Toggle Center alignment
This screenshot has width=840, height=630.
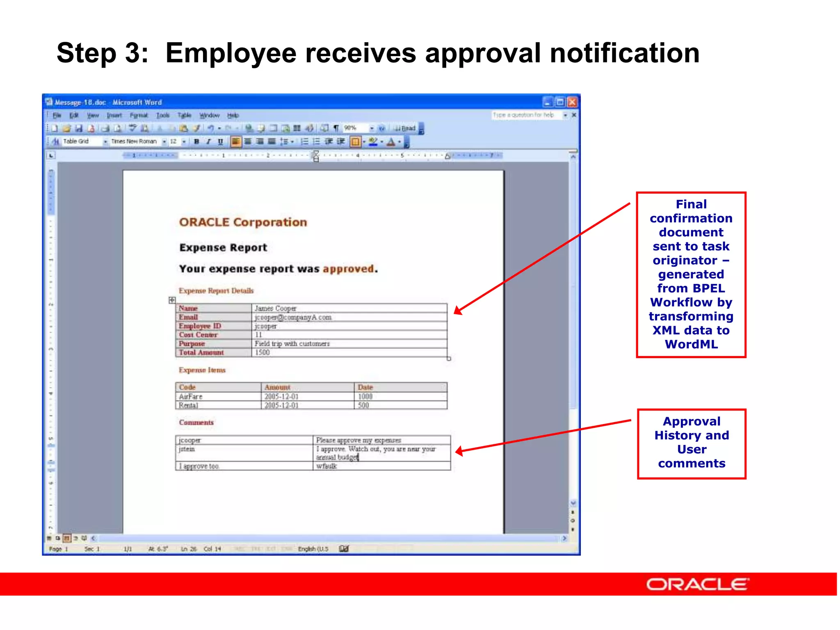pos(248,142)
